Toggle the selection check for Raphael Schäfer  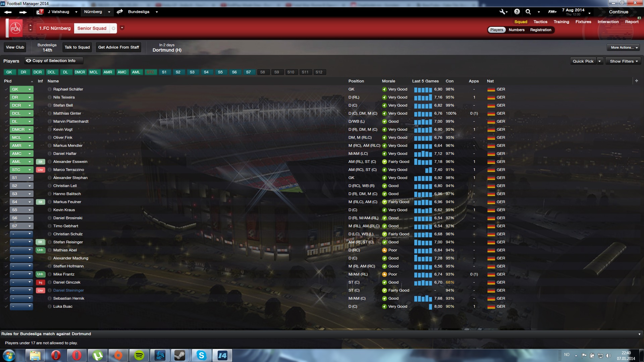[x=6, y=89]
